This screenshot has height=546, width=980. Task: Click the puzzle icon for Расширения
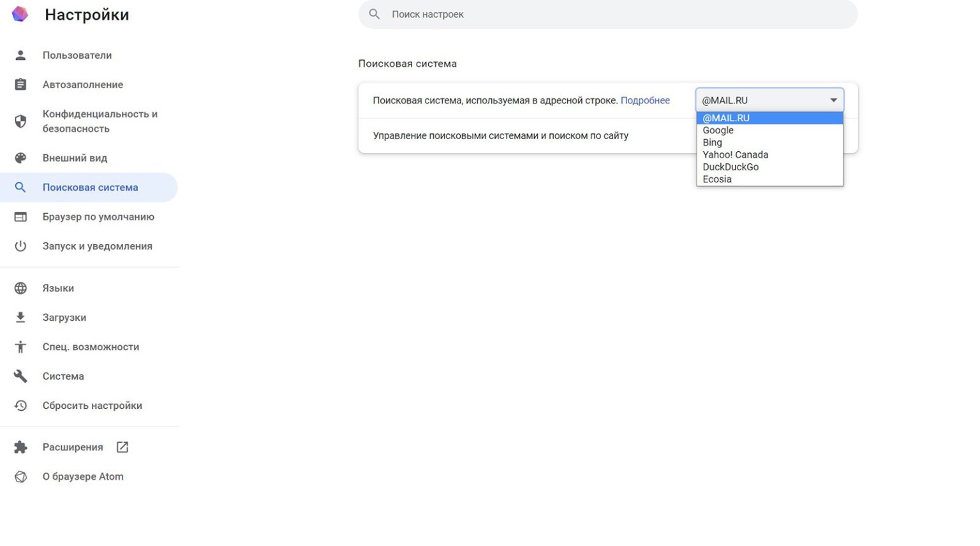click(x=20, y=447)
